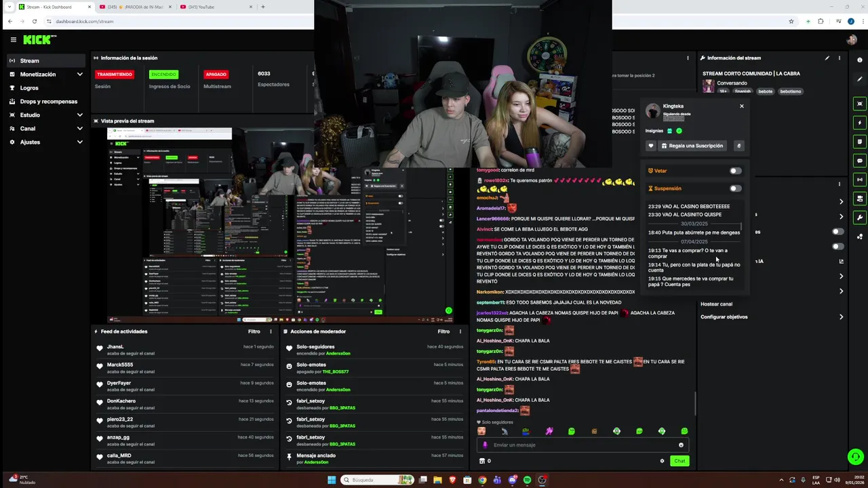The width and height of the screenshot is (868, 488).
Task: Expand Configurar objetivos arrow
Action: (x=841, y=317)
